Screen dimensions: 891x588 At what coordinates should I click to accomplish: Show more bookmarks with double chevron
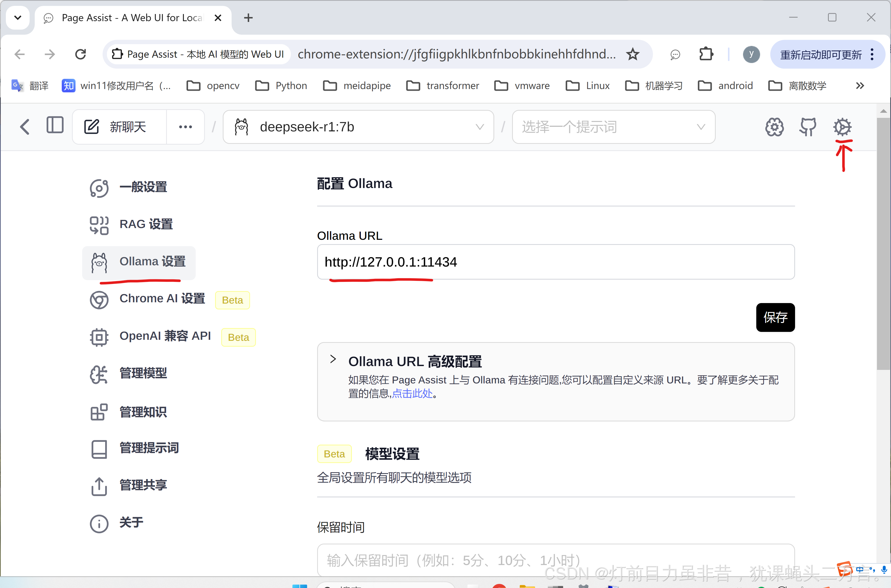(860, 86)
